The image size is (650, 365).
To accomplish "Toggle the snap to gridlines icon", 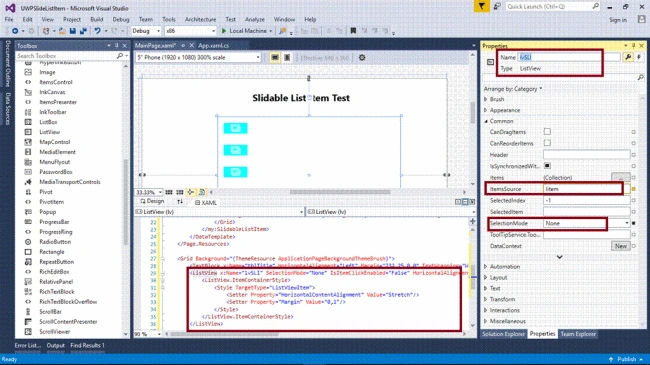I will coord(179,192).
